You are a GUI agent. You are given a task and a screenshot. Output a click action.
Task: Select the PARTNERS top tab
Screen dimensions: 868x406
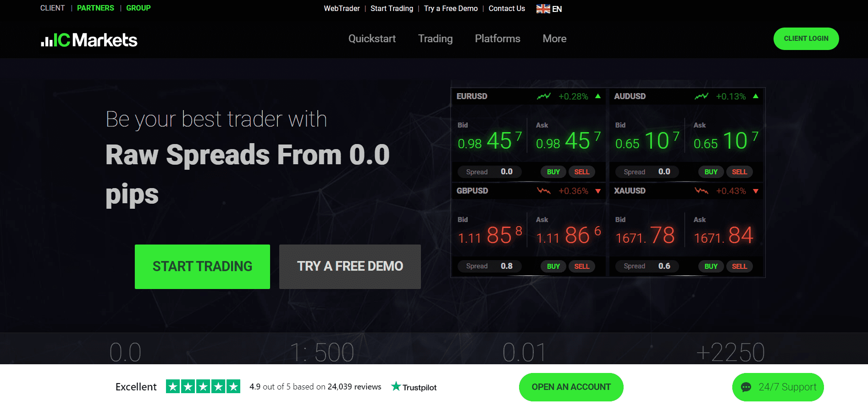point(95,8)
